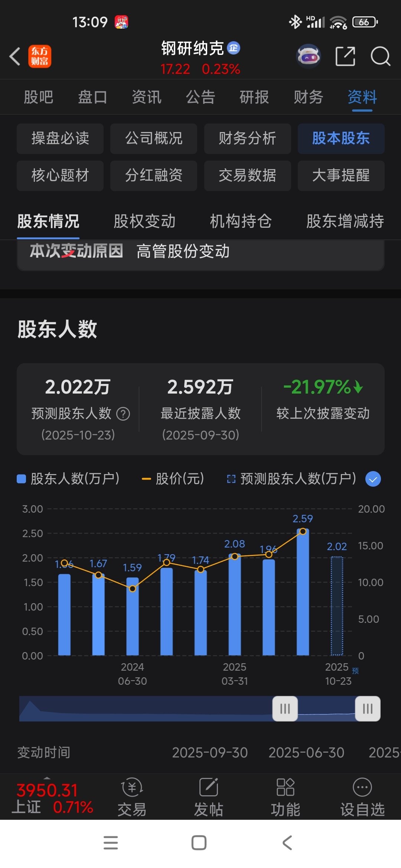Viewport: 401px width, 868px height.
Task: Open the robot assistant avatar
Action: tap(309, 56)
